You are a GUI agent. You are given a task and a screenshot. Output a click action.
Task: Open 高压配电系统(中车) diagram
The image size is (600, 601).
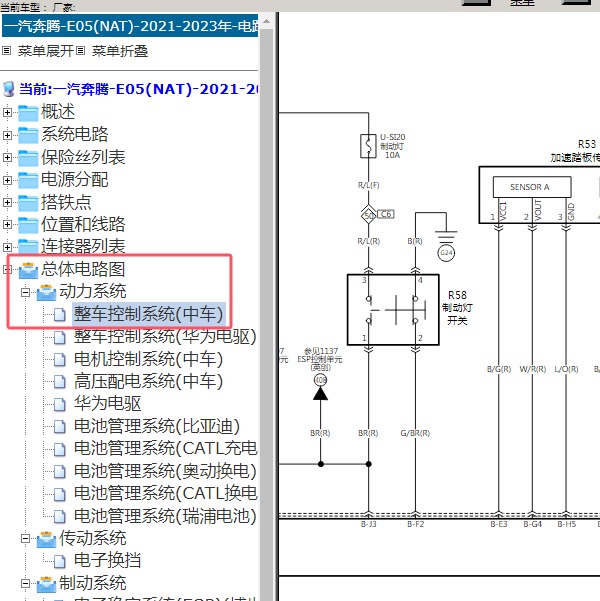point(148,381)
